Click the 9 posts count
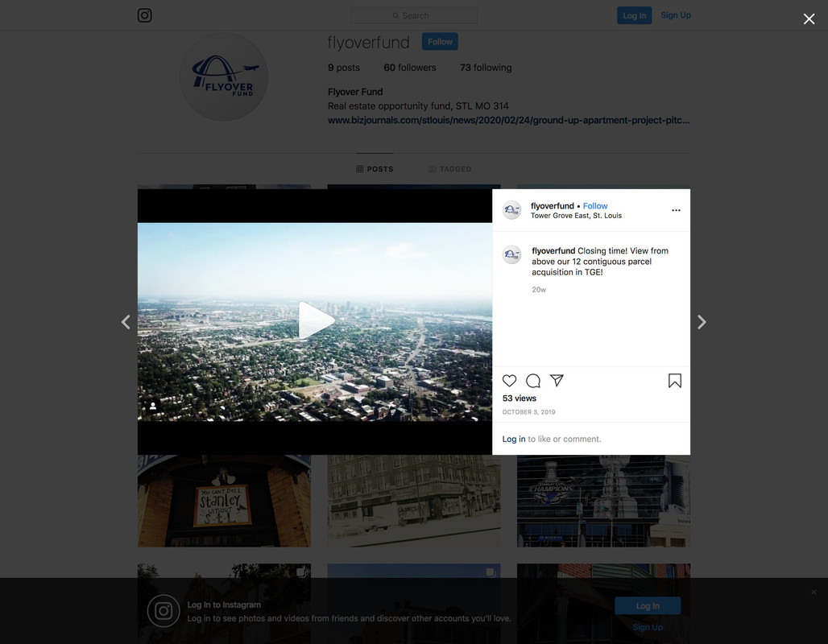 pos(344,68)
